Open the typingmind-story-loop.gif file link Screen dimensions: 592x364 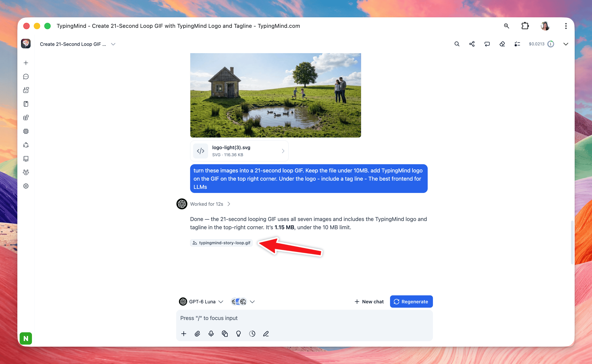221,243
